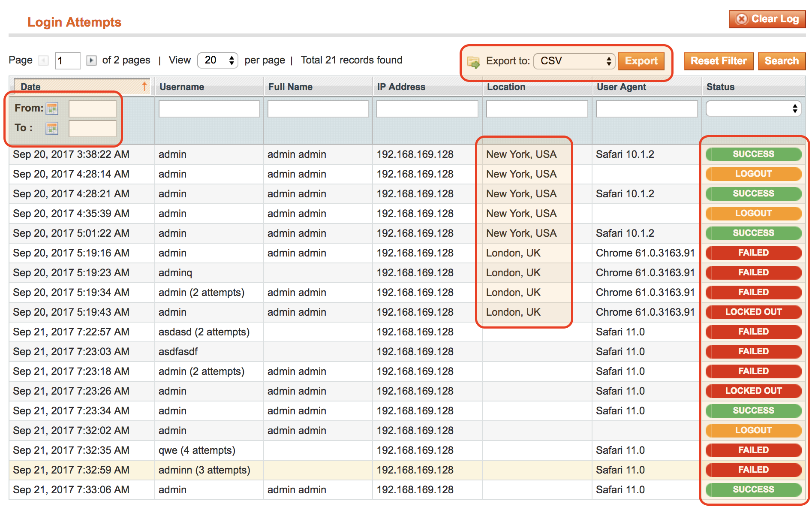
Task: Click the Date column sort arrow
Action: pyautogui.click(x=144, y=86)
